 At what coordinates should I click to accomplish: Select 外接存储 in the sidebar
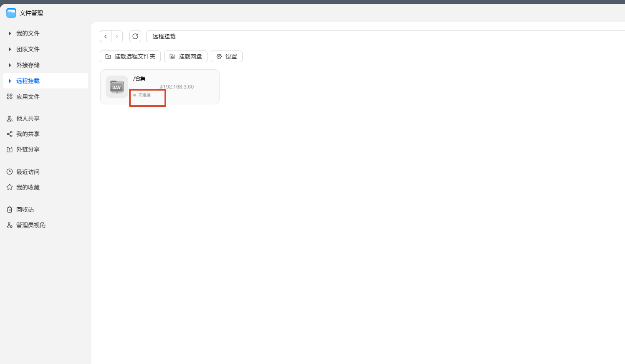click(28, 65)
